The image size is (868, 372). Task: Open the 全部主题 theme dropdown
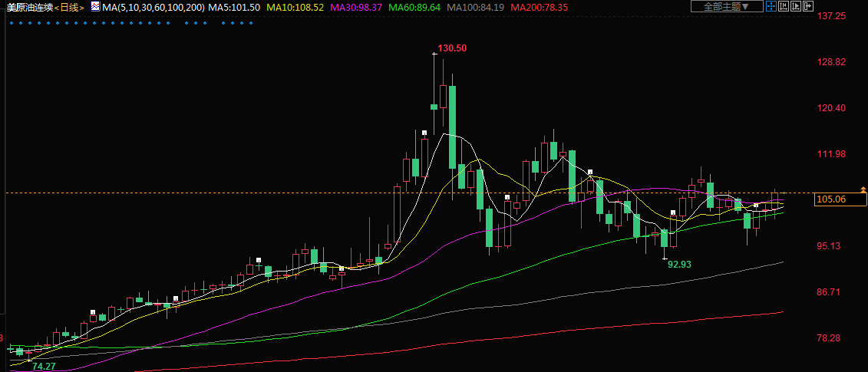click(726, 7)
